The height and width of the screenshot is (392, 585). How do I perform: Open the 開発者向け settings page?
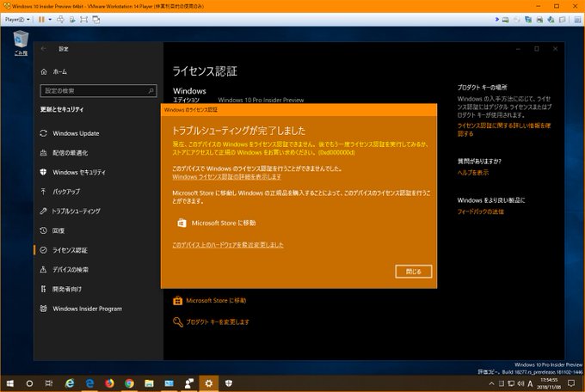pyautogui.click(x=60, y=289)
